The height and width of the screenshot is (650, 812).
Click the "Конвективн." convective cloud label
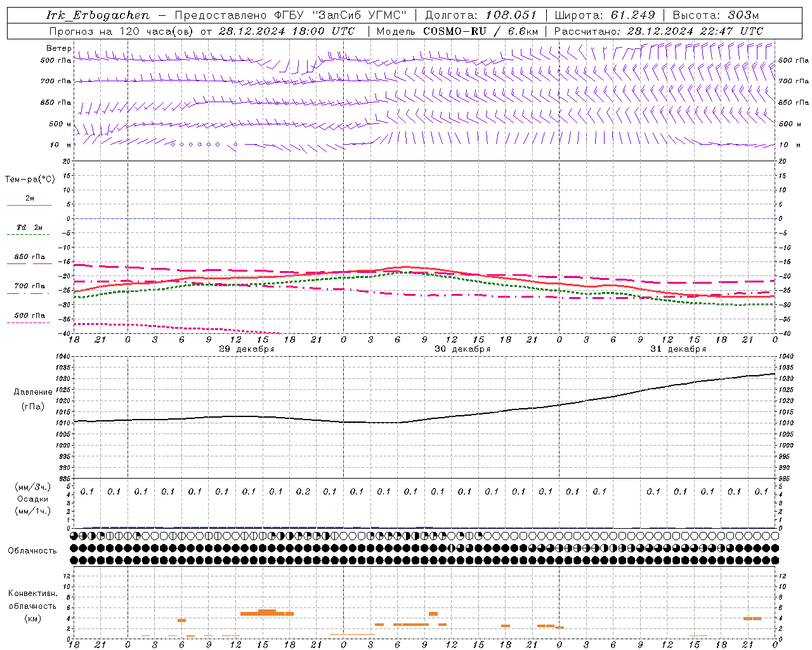point(33,594)
